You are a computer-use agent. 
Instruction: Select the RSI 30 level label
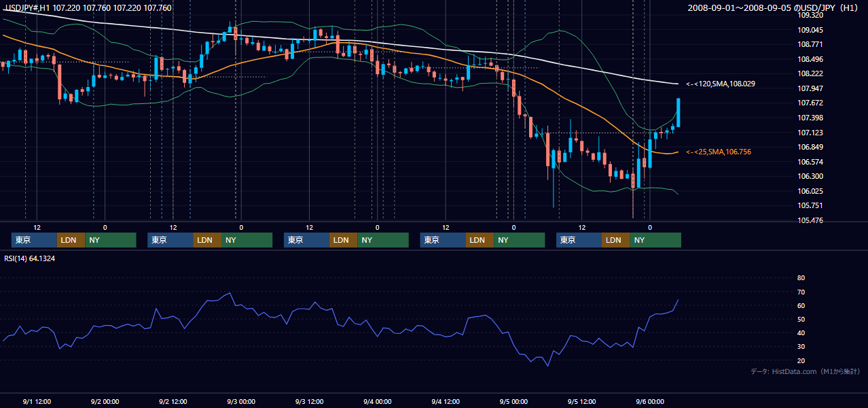click(801, 346)
